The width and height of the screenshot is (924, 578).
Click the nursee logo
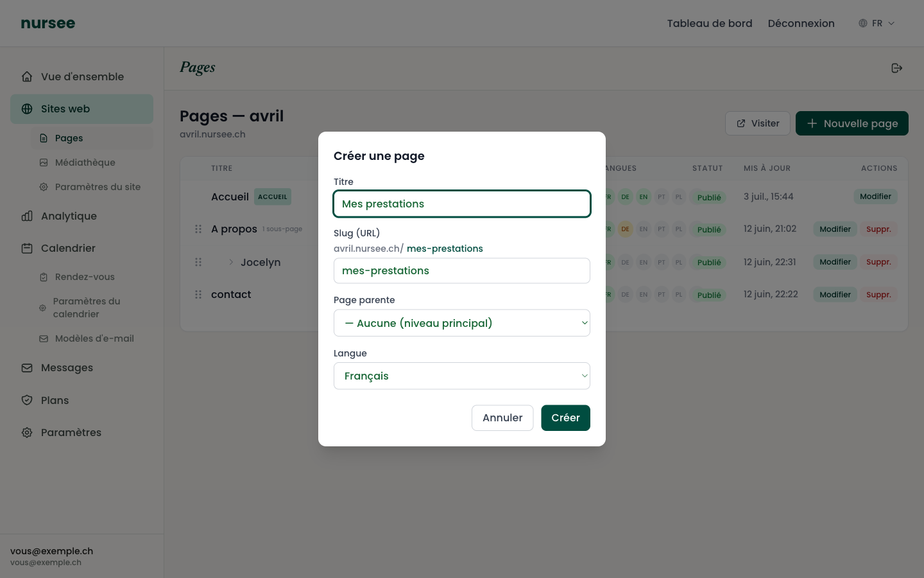point(48,23)
